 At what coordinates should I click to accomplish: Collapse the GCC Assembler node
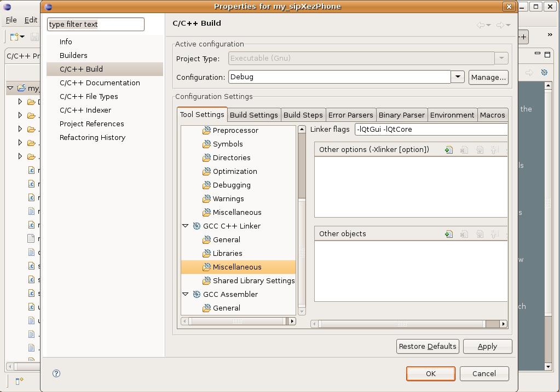pyautogui.click(x=186, y=294)
